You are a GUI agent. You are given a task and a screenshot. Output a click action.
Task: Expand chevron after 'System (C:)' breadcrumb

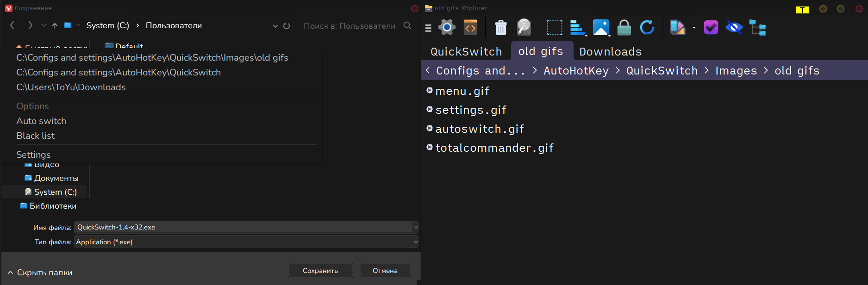137,25
